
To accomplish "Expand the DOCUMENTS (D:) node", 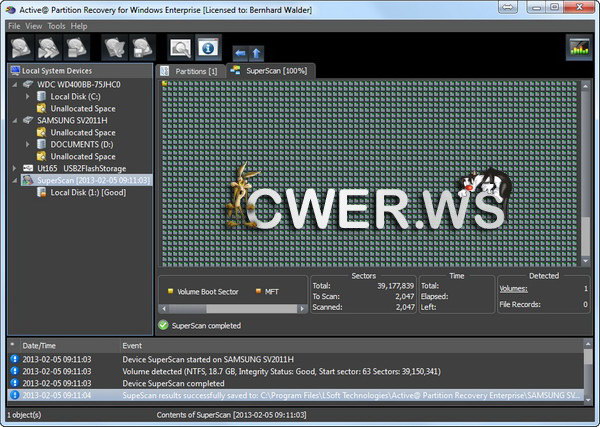I will [28, 145].
